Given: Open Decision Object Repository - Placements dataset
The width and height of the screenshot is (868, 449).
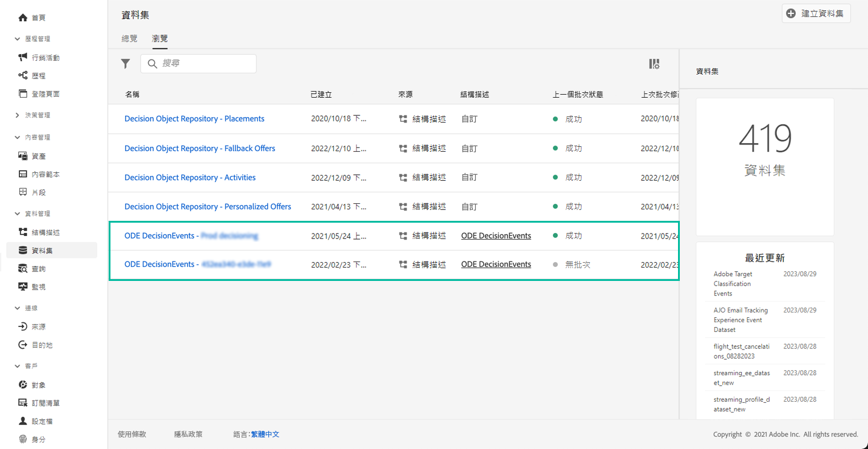Looking at the screenshot, I should [194, 119].
